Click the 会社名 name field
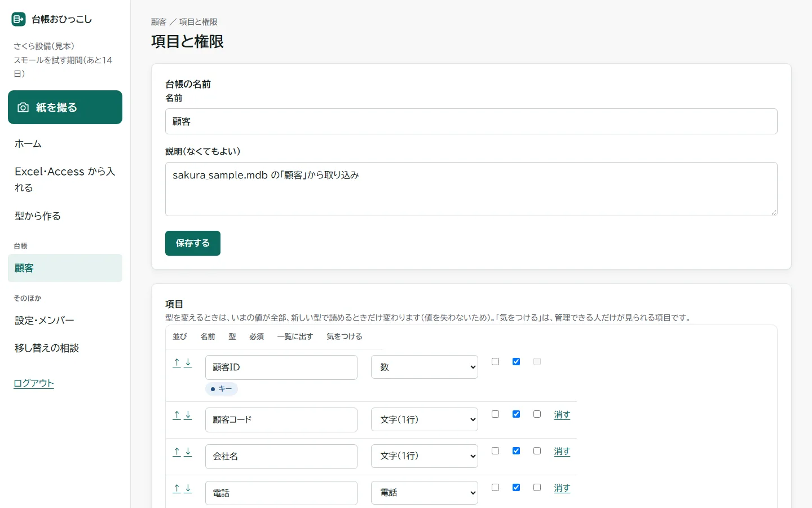 tap(281, 457)
